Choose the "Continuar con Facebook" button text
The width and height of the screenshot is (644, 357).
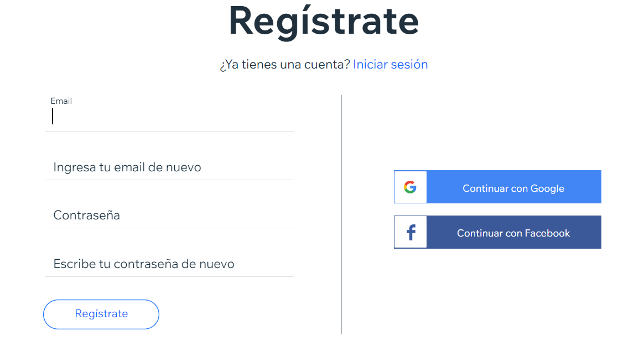(x=513, y=233)
